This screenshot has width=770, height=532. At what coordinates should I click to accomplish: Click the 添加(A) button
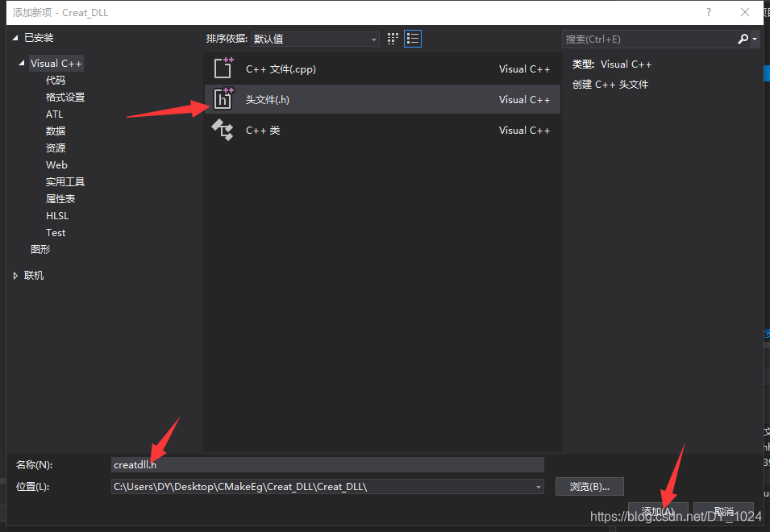pyautogui.click(x=658, y=511)
